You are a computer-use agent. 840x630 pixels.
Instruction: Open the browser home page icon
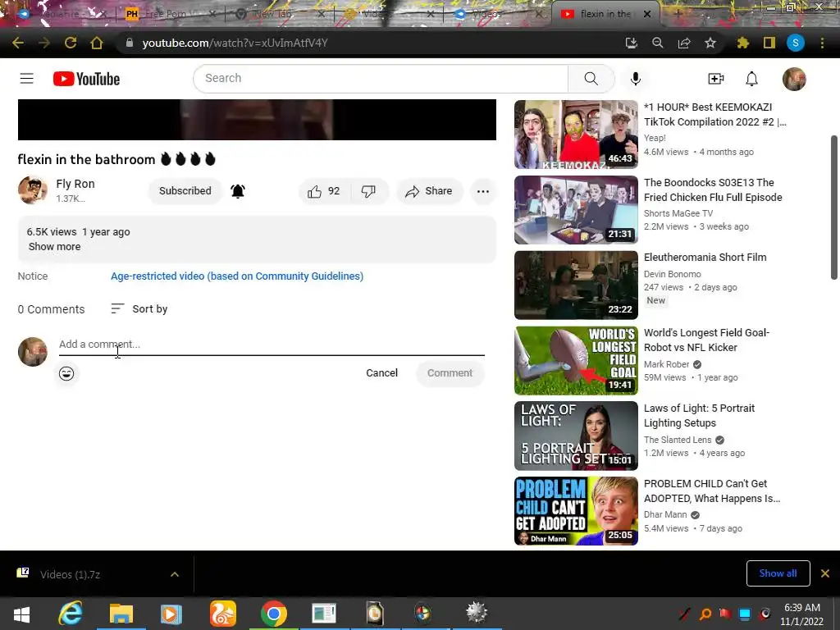[x=97, y=43]
